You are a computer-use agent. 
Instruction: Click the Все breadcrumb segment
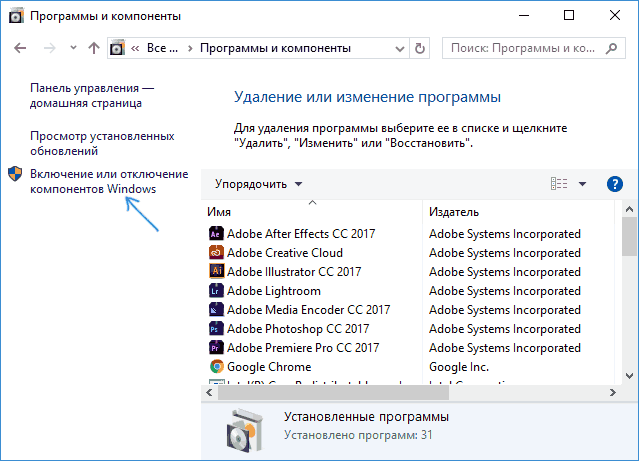click(x=162, y=48)
